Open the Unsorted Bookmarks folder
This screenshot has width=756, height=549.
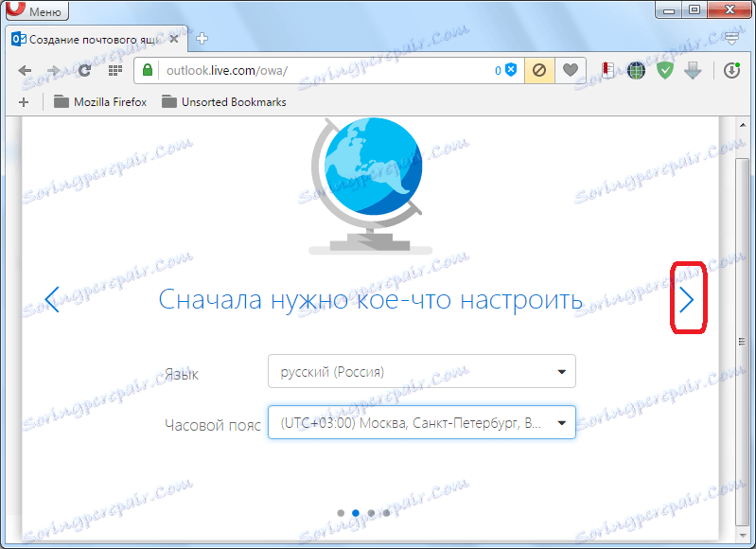click(224, 102)
